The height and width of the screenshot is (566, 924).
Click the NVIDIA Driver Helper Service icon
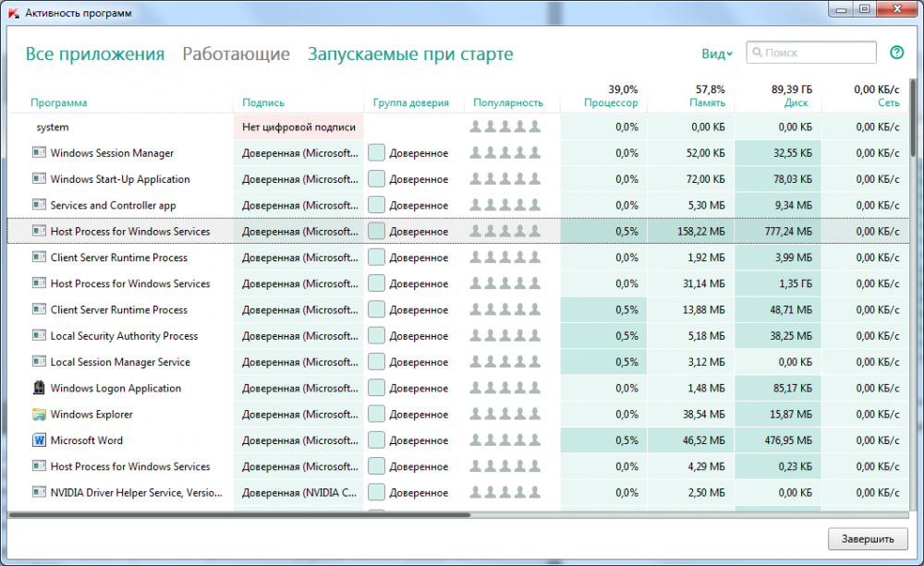39,492
